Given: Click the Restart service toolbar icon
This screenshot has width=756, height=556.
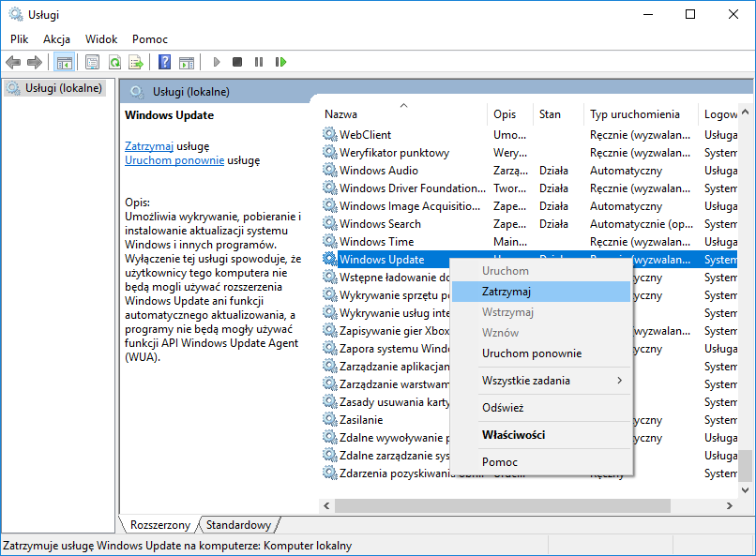Looking at the screenshot, I should pyautogui.click(x=280, y=62).
